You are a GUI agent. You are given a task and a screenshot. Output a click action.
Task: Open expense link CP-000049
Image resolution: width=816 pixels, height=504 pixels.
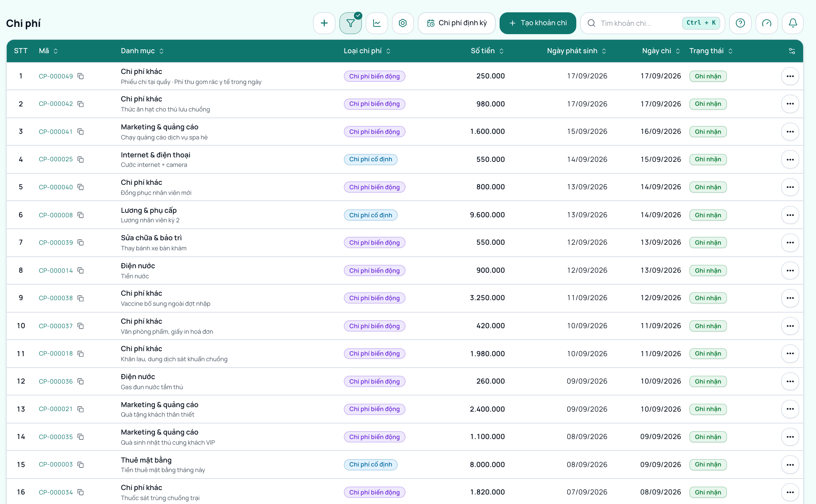pyautogui.click(x=56, y=76)
